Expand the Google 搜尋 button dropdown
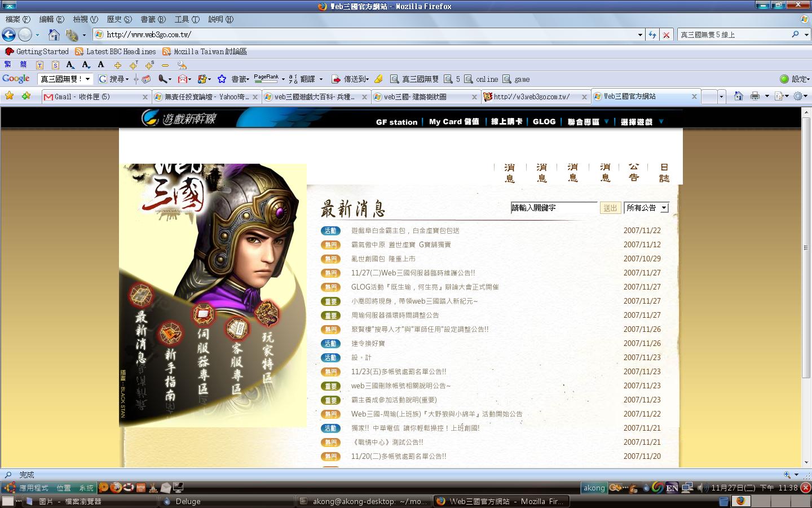This screenshot has width=812, height=508. pos(127,80)
